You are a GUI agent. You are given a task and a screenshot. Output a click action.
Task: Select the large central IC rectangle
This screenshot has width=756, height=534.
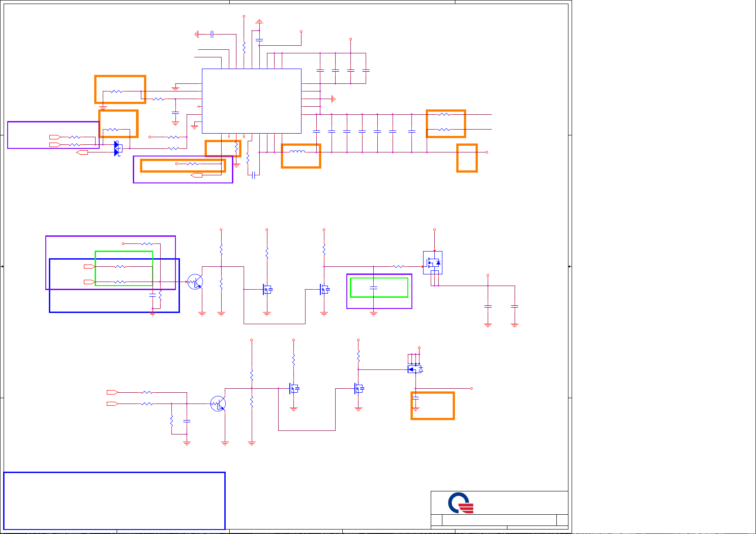pyautogui.click(x=252, y=101)
